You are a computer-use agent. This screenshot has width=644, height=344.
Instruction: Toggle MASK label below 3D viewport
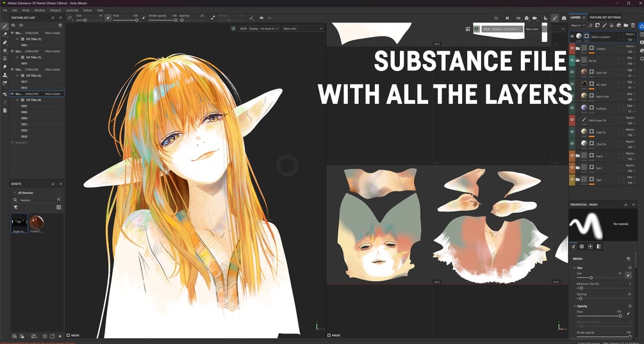(74, 336)
